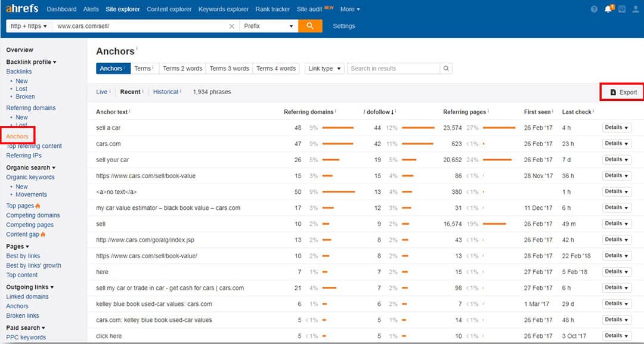Image resolution: width=644 pixels, height=344 pixels.
Task: Select the Recent anchors view
Action: click(130, 92)
